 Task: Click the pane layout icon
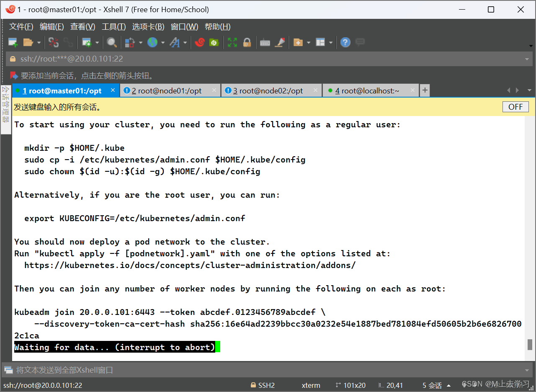pyautogui.click(x=320, y=42)
